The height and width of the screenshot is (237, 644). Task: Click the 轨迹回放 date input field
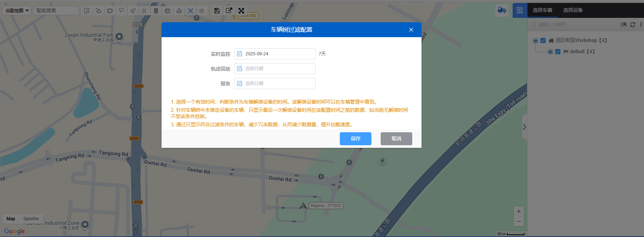275,69
